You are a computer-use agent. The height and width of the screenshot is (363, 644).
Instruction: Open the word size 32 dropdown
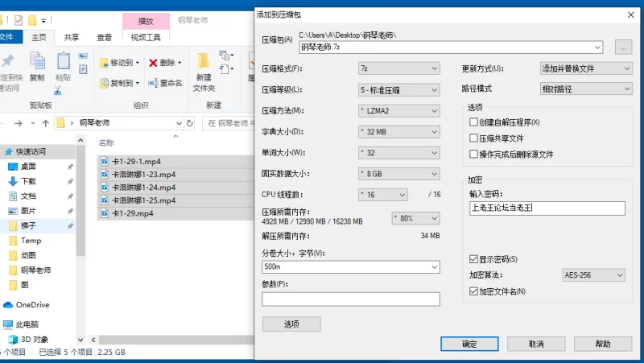(x=398, y=153)
